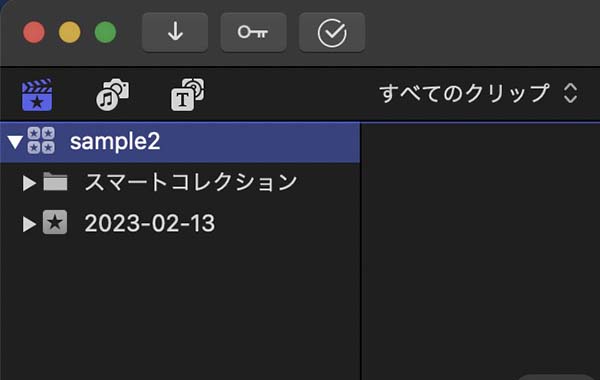
Task: Expand the スマートコレクション folder triangle
Action: point(29,183)
